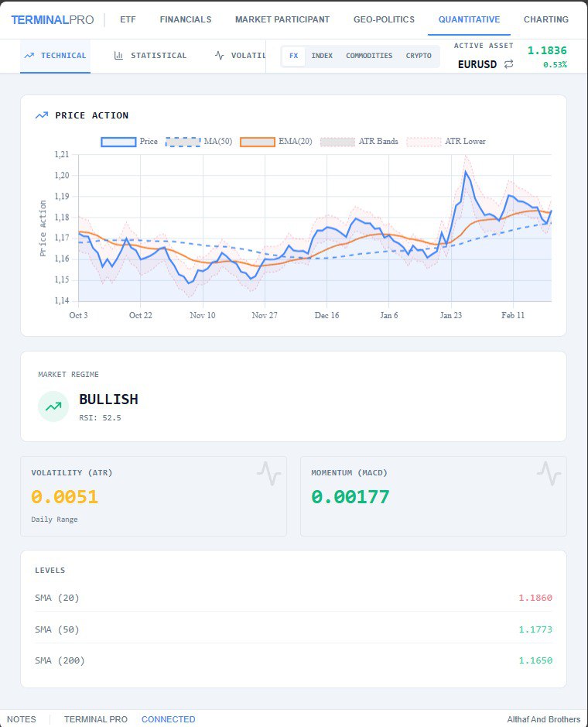This screenshot has width=588, height=727.
Task: Click the SMA (200) level row
Action: click(x=293, y=660)
